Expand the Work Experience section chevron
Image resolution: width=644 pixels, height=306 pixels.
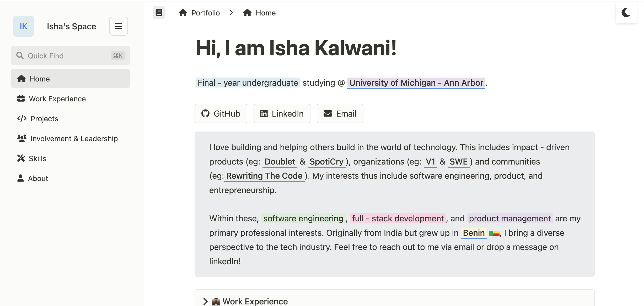click(x=205, y=301)
